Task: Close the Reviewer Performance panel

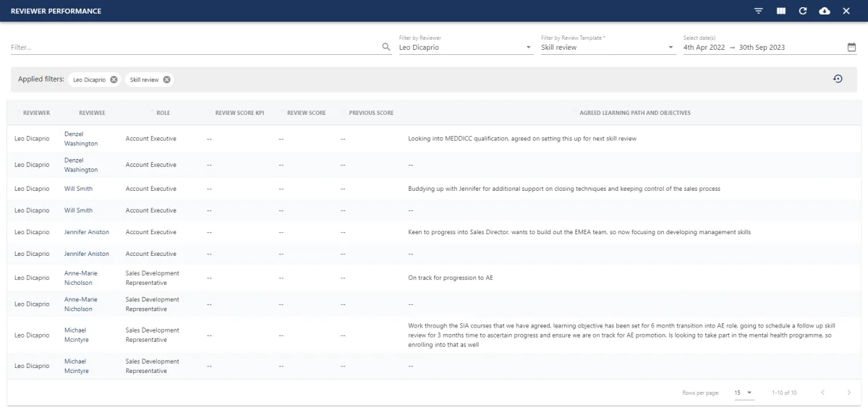Action: pyautogui.click(x=846, y=11)
